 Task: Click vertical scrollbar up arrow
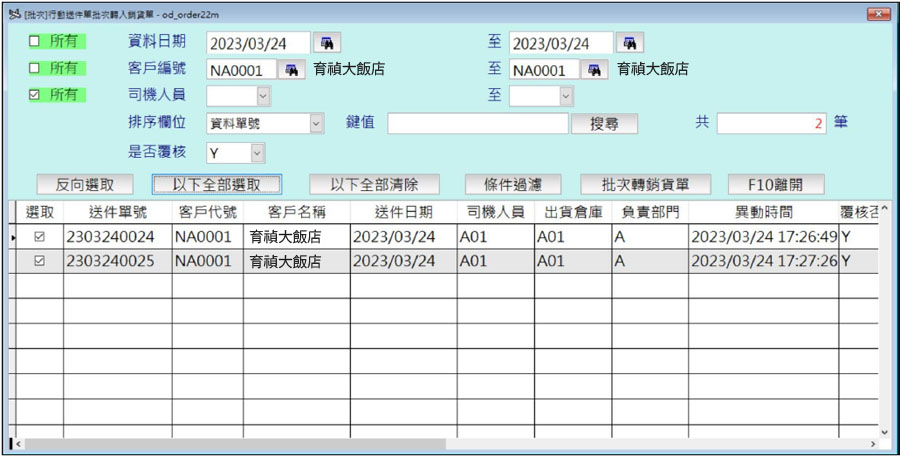884,208
